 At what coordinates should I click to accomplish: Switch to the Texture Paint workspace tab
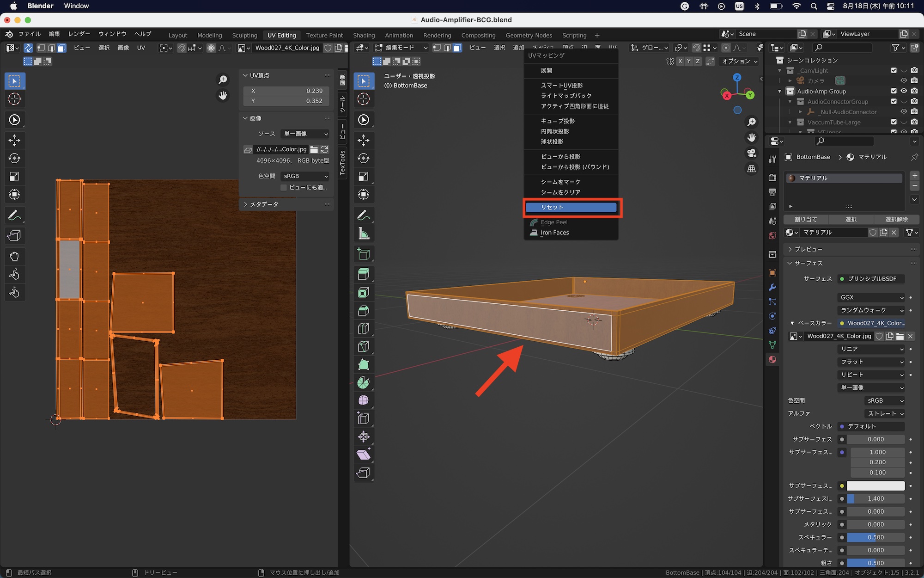click(324, 35)
